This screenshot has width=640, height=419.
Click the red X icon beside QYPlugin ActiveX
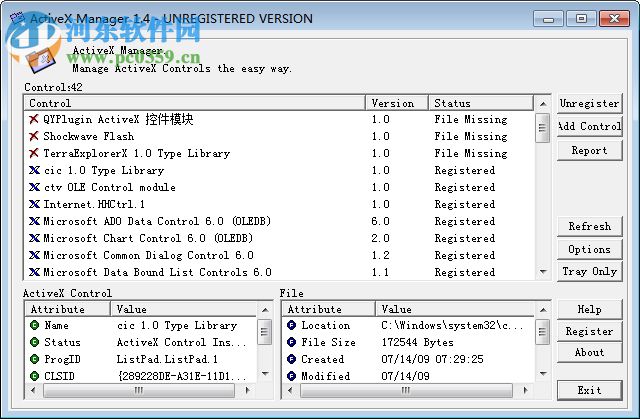(34, 119)
